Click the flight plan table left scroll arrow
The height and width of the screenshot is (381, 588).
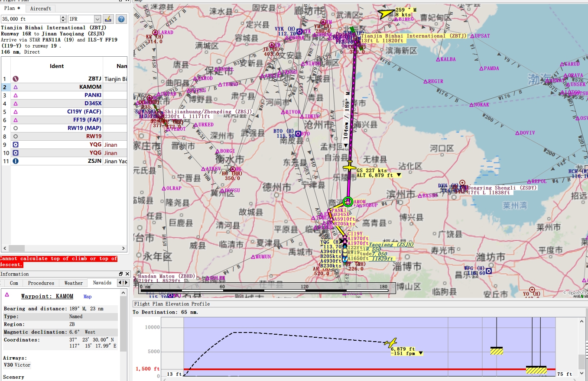click(5, 249)
